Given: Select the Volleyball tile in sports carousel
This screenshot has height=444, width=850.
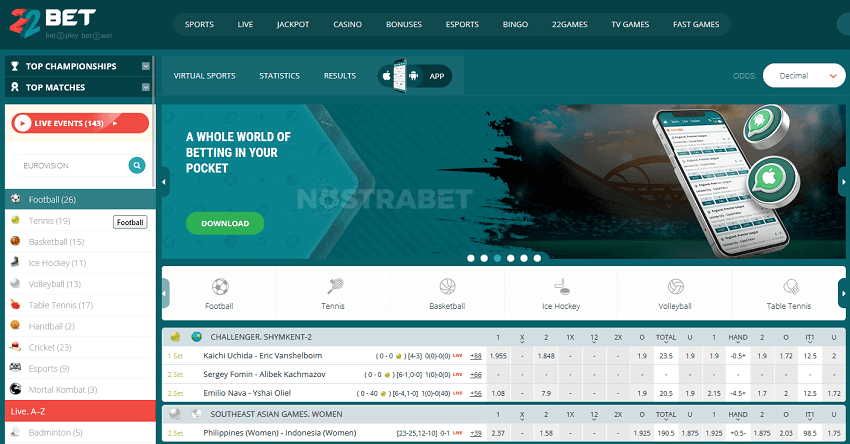Looking at the screenshot, I should tap(675, 293).
